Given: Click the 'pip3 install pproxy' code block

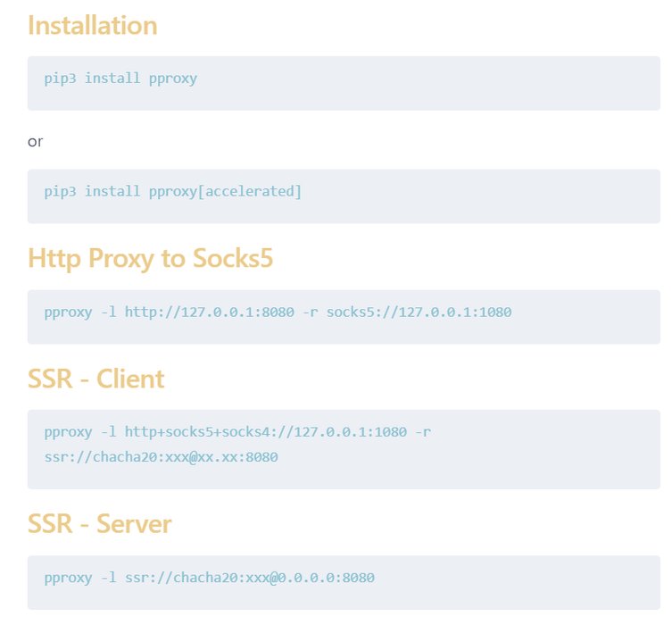Looking at the screenshot, I should point(344,83).
